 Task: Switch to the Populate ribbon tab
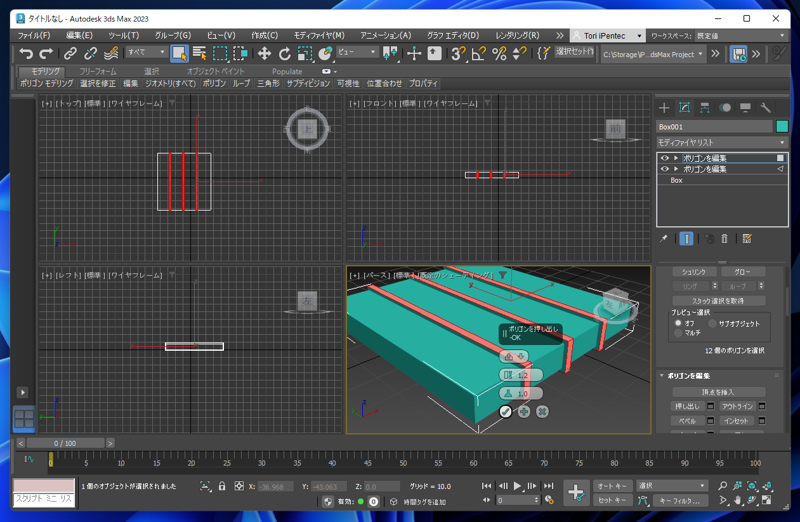[287, 71]
